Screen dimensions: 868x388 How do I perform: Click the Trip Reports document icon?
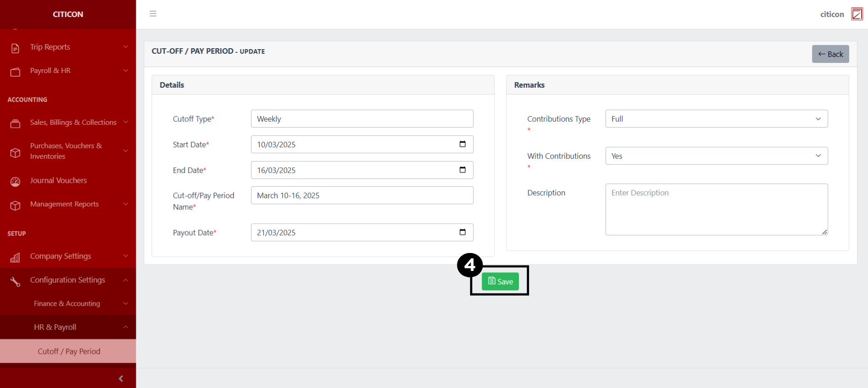(15, 48)
